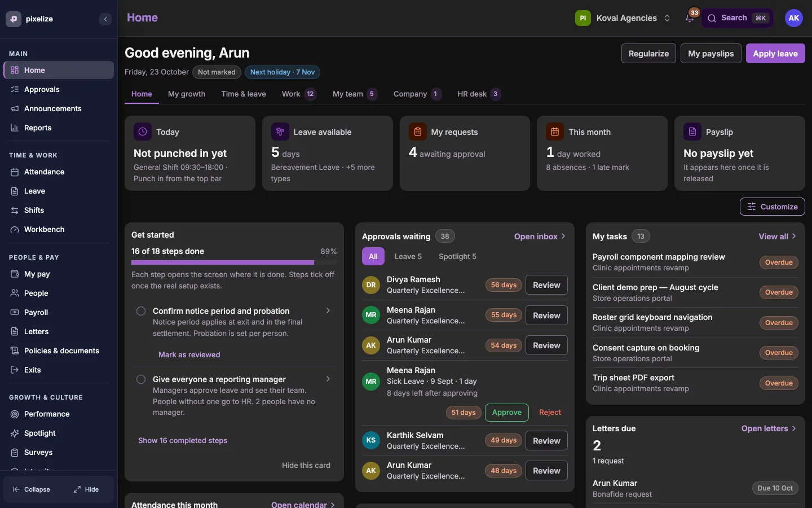Click the Workbench gauge icon
This screenshot has height=508, width=812.
pos(15,229)
